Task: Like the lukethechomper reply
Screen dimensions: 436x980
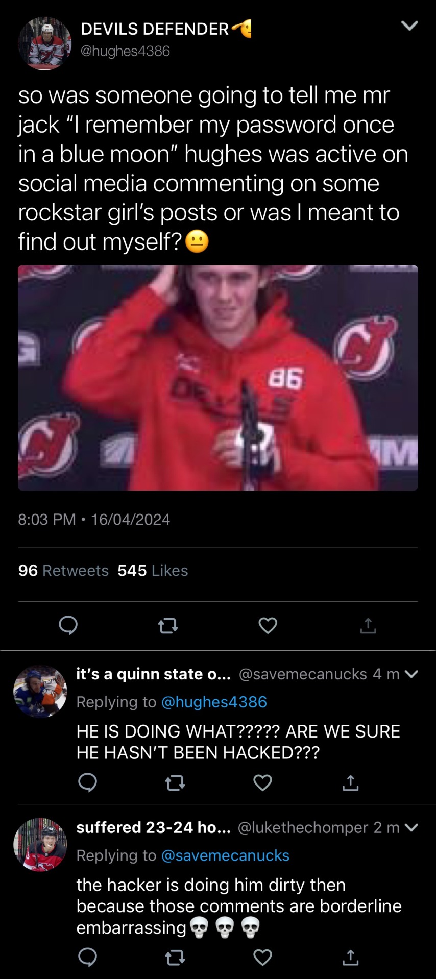Action: [262, 958]
